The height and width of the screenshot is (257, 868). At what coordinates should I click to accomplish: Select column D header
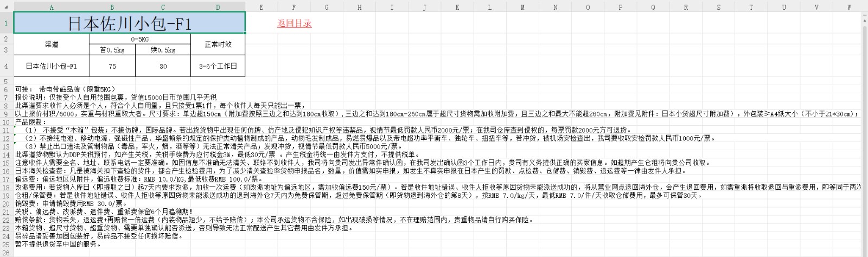coord(218,7)
